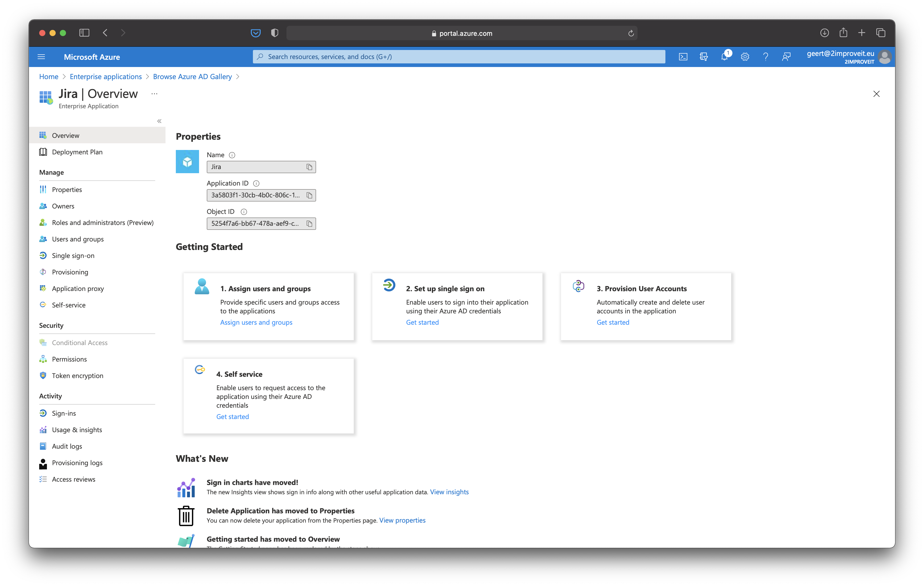Viewport: 924px width, 586px height.
Task: Show info tooltip for Application ID
Action: tap(256, 183)
